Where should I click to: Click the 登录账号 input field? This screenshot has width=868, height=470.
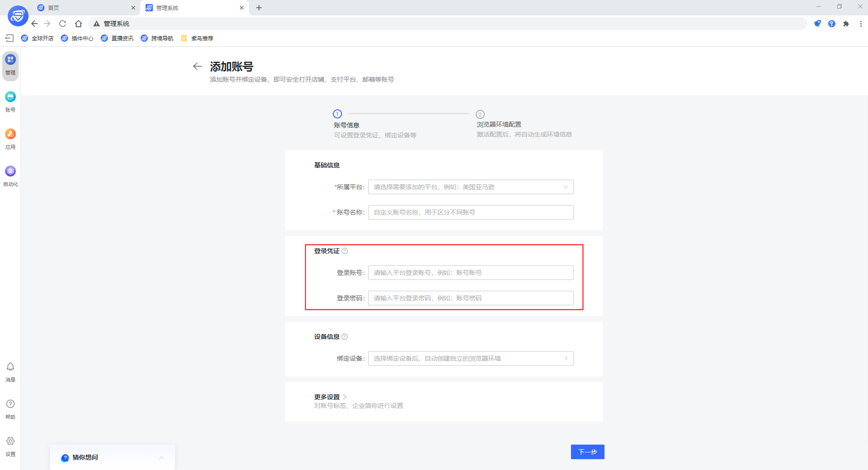point(470,272)
